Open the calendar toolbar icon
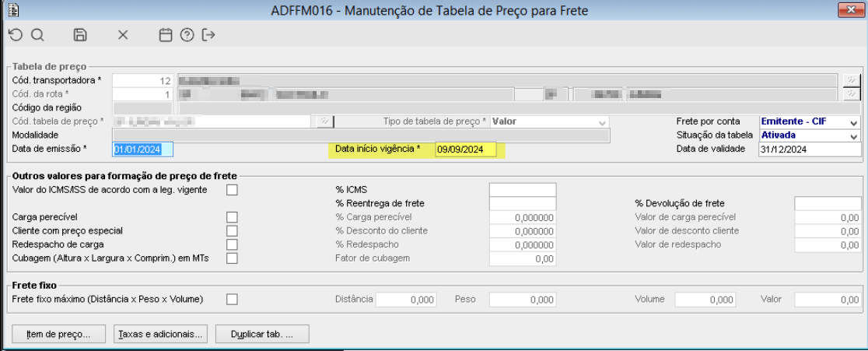This screenshot has height=351, width=868. click(x=165, y=35)
